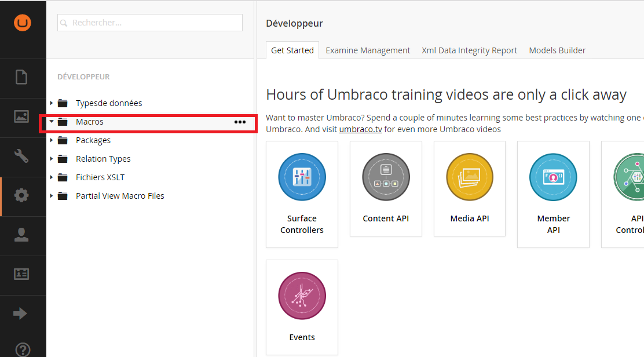Expand the Typesde données tree node
The width and height of the screenshot is (644, 357).
[x=52, y=103]
